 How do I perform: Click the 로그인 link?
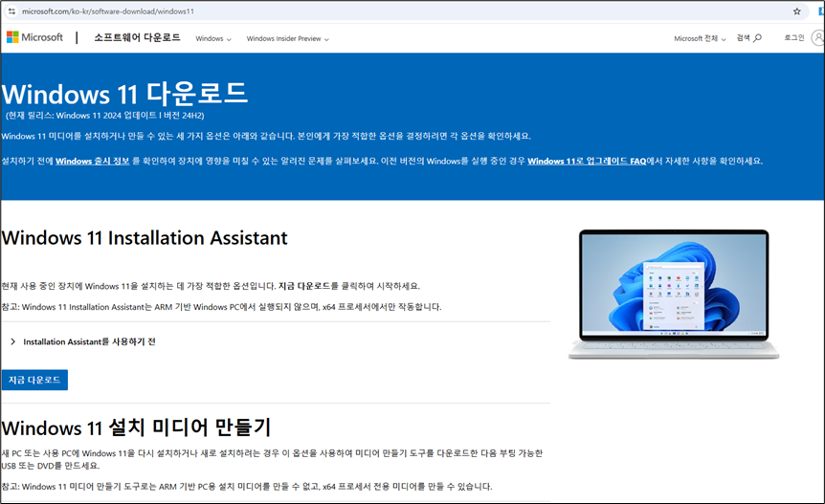[794, 38]
